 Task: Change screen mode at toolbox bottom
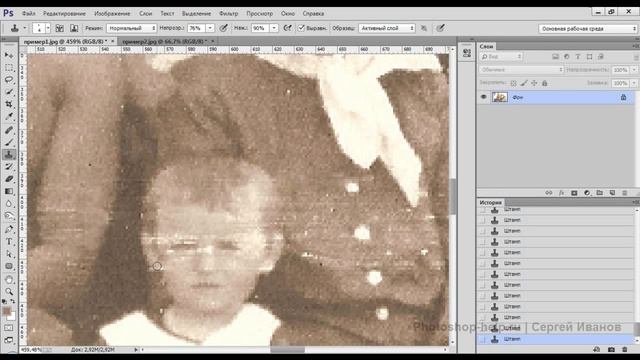point(9,340)
